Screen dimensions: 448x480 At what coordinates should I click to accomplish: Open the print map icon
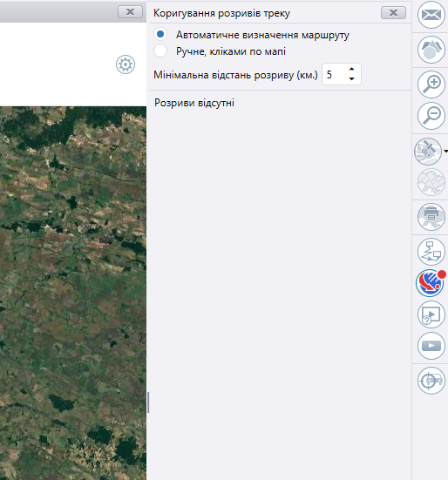click(431, 216)
